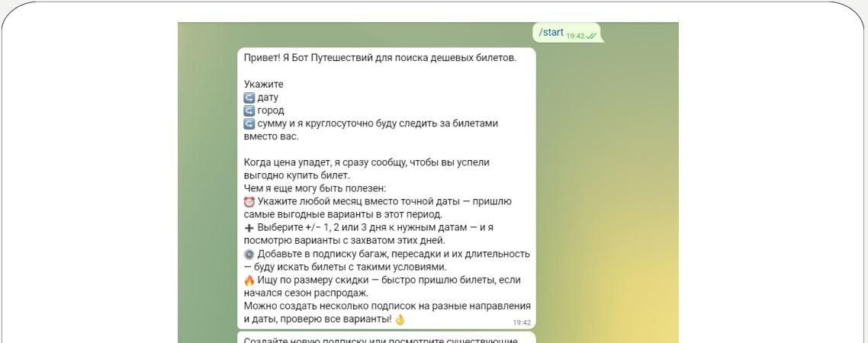868x343 pixels.
Task: Click the line 'Чем я еще могу быть полезен:'
Action: (315, 189)
